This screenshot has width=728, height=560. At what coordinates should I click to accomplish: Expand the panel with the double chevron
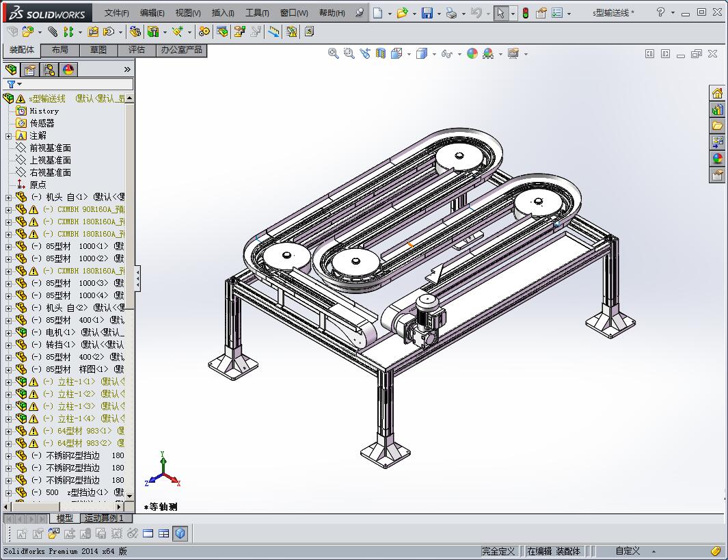click(127, 70)
